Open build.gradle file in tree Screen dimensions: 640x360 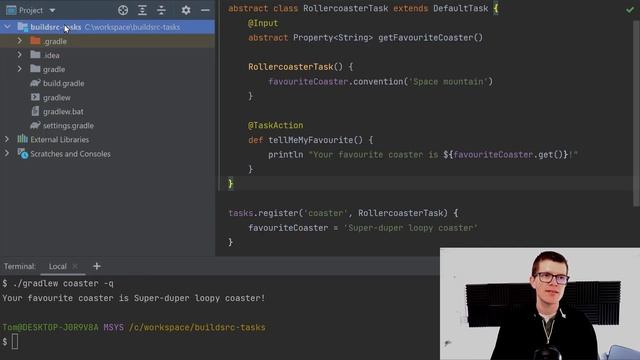pos(64,83)
